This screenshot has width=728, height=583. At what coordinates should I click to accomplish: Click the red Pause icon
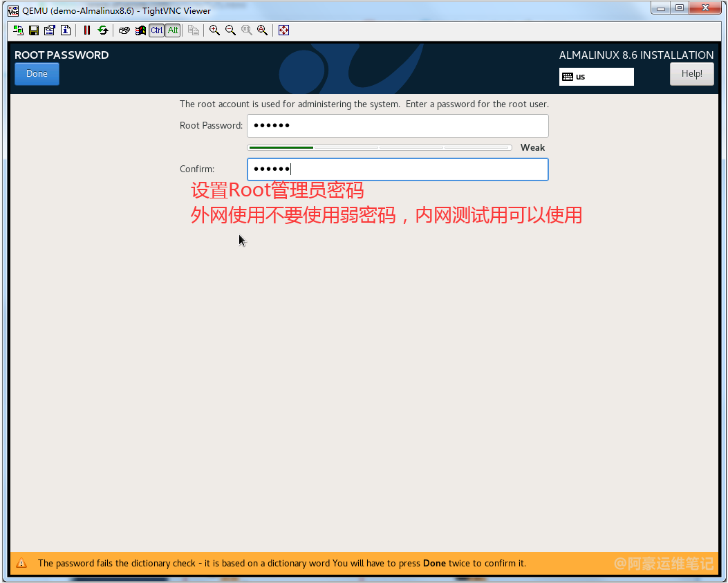click(87, 30)
